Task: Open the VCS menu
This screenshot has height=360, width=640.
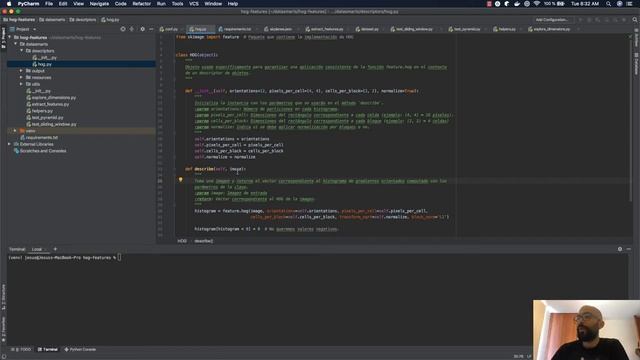Action: (x=194, y=4)
